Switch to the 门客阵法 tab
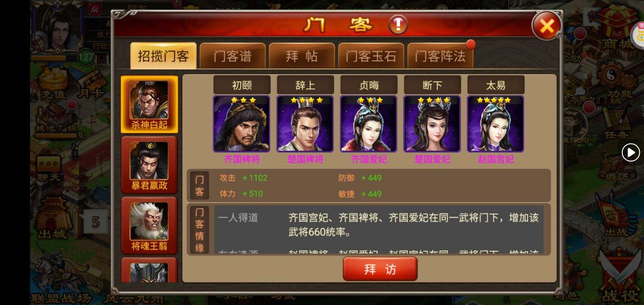This screenshot has width=644, height=305. click(440, 56)
